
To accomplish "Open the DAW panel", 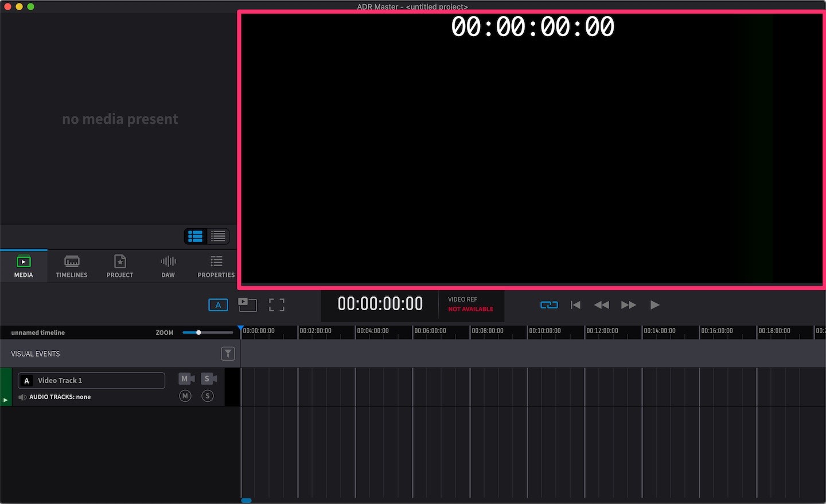I will [168, 267].
